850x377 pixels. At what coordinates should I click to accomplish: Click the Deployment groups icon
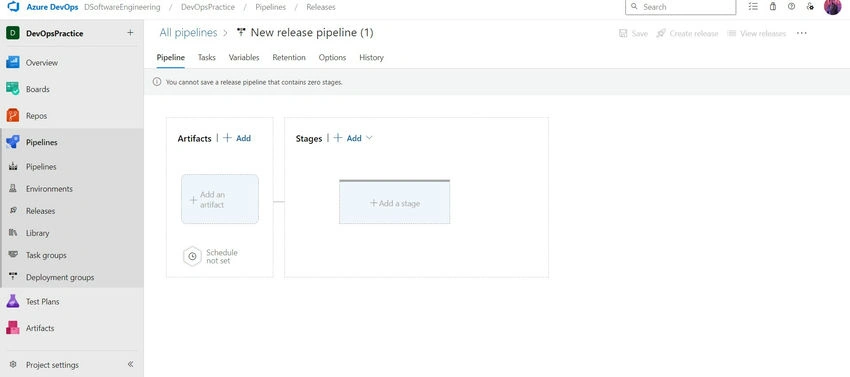pyautogui.click(x=13, y=277)
